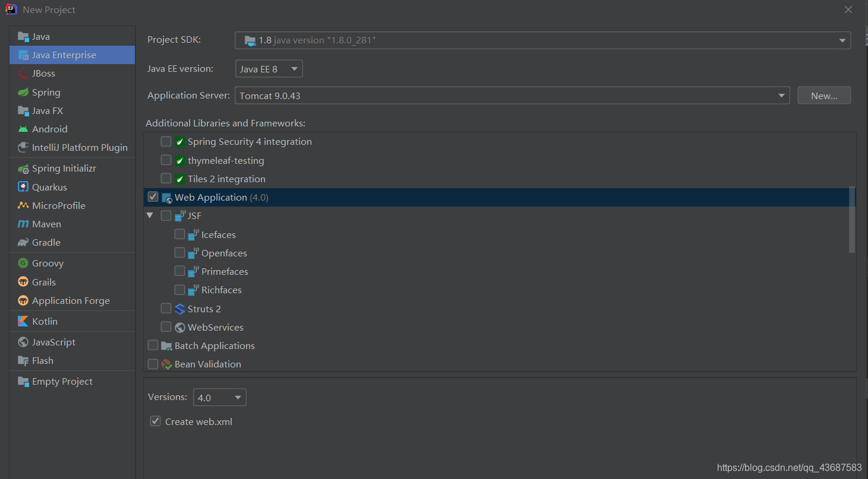The width and height of the screenshot is (868, 479).
Task: Select Gradle project type
Action: 72,242
